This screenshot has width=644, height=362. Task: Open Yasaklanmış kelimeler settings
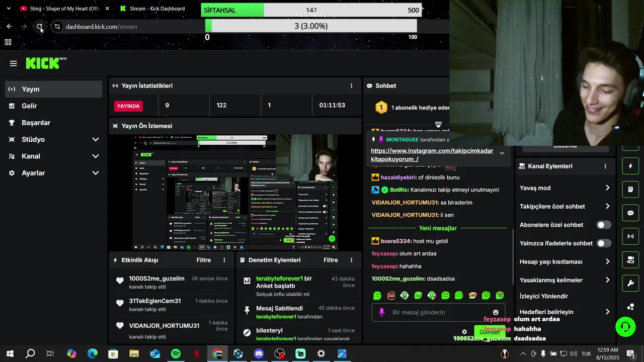click(565, 280)
